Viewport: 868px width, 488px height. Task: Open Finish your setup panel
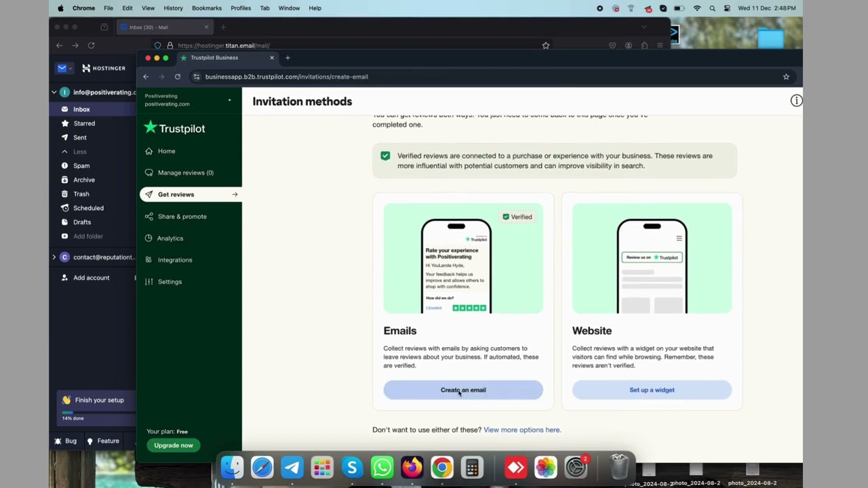pos(97,409)
